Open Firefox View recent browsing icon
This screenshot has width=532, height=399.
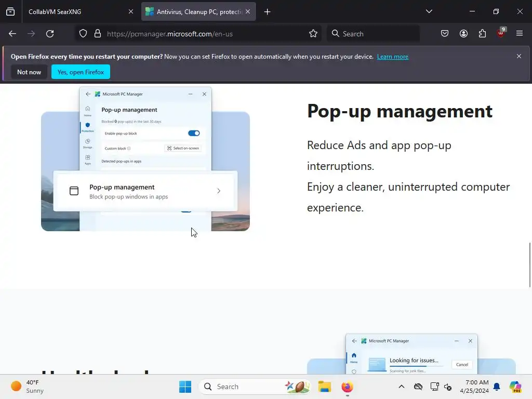[10, 11]
